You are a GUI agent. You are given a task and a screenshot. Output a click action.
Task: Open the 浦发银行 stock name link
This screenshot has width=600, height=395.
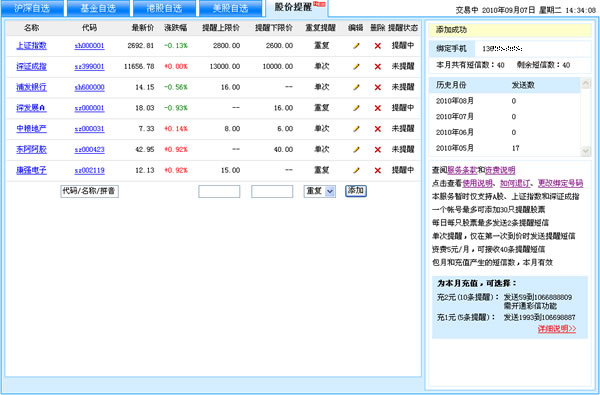point(31,87)
